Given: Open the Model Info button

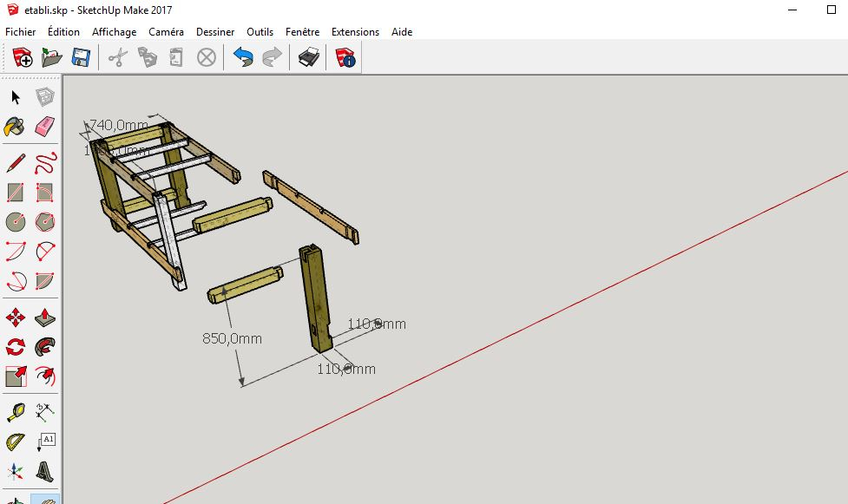Looking at the screenshot, I should point(345,58).
